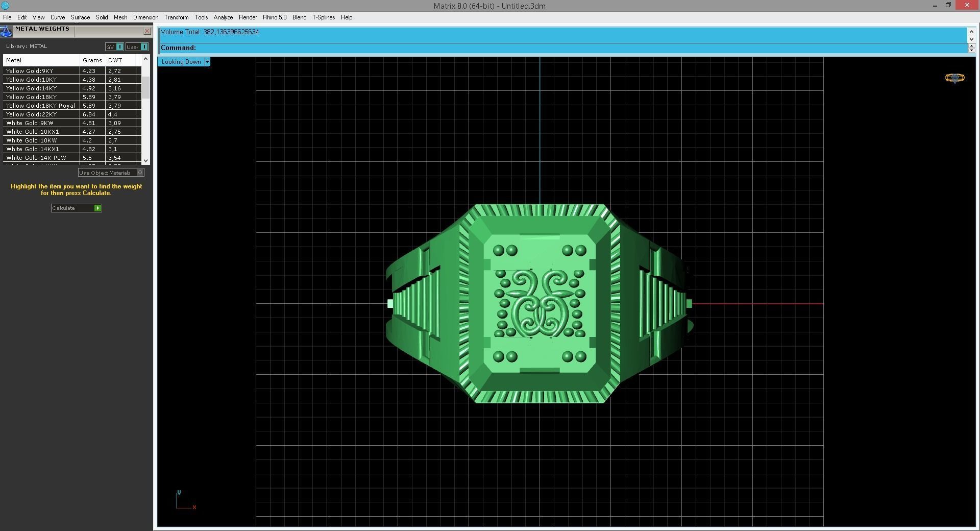Click the DWT column header
The height and width of the screenshot is (531, 980).
(x=120, y=60)
